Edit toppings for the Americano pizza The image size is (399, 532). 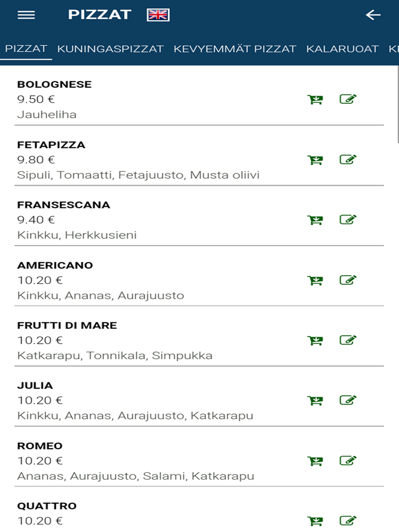(x=348, y=280)
